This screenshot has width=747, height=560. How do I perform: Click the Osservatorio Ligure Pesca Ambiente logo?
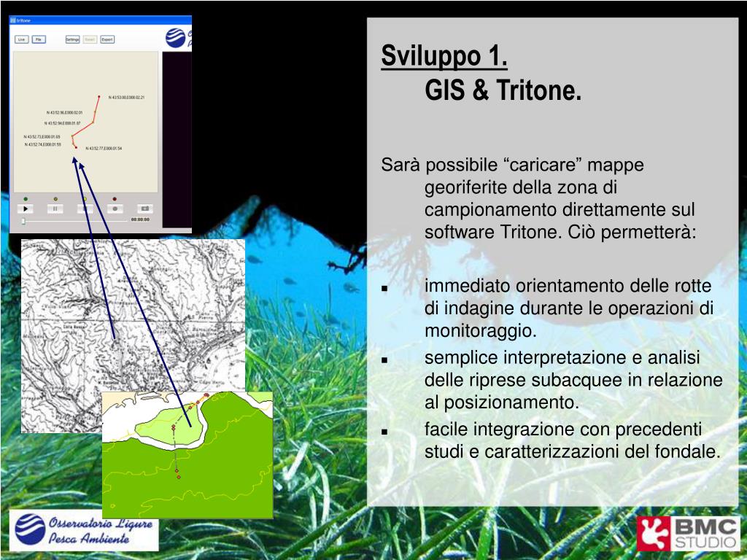pos(84,531)
